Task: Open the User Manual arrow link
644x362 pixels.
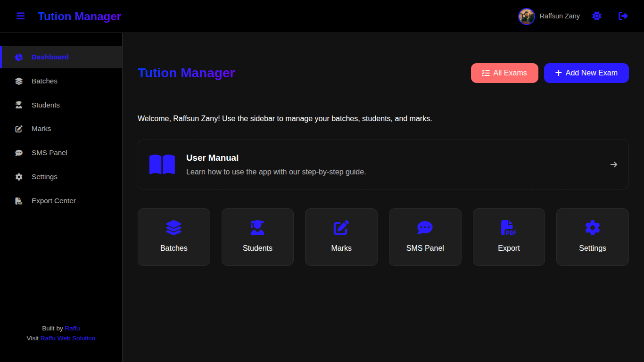Action: 613,164
